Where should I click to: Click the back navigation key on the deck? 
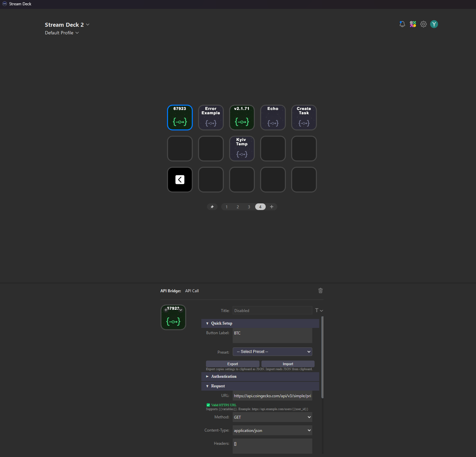180,179
